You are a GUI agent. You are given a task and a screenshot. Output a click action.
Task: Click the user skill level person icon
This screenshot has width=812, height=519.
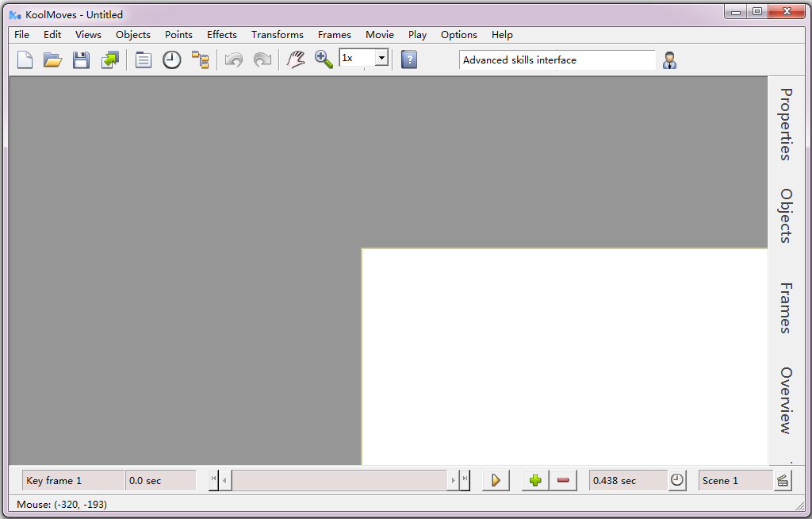tap(669, 60)
